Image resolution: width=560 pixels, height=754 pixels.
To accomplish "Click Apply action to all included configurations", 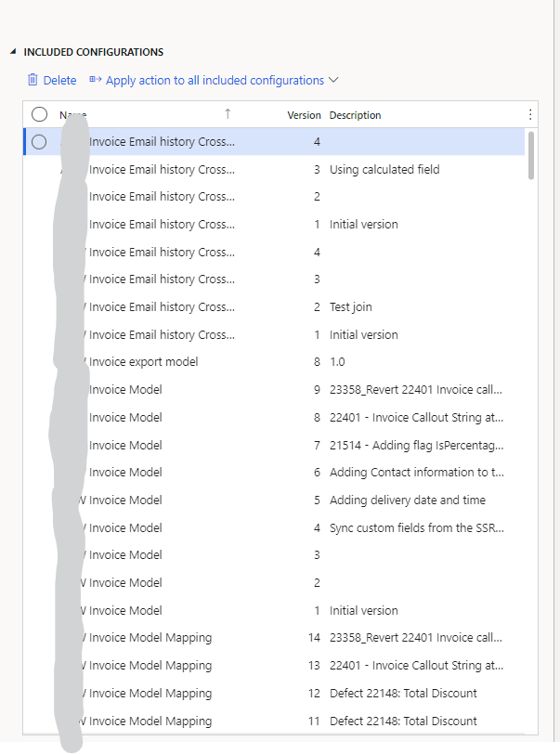I will 215,81.
